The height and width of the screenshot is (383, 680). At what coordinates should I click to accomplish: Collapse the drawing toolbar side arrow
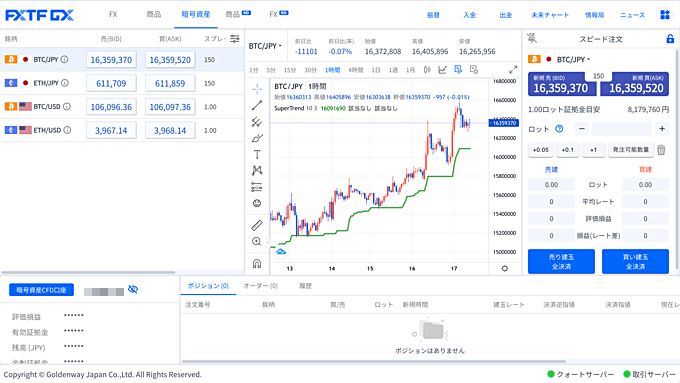click(268, 242)
